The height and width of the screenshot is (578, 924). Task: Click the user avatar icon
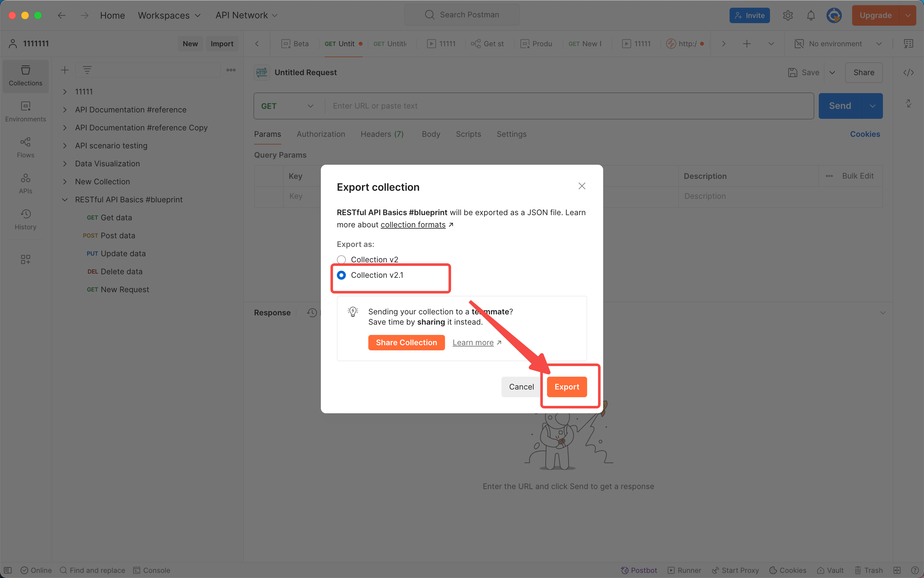click(x=834, y=15)
